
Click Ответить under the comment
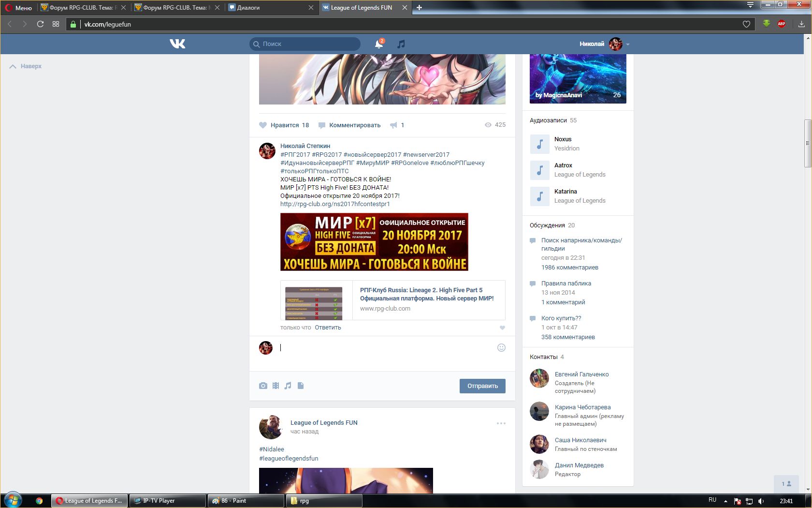(328, 328)
